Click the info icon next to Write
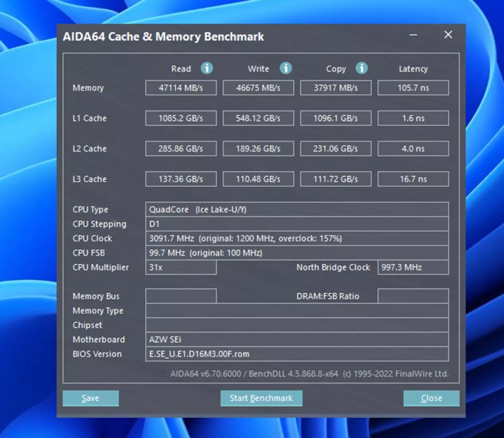The width and height of the screenshot is (504, 438). point(286,68)
